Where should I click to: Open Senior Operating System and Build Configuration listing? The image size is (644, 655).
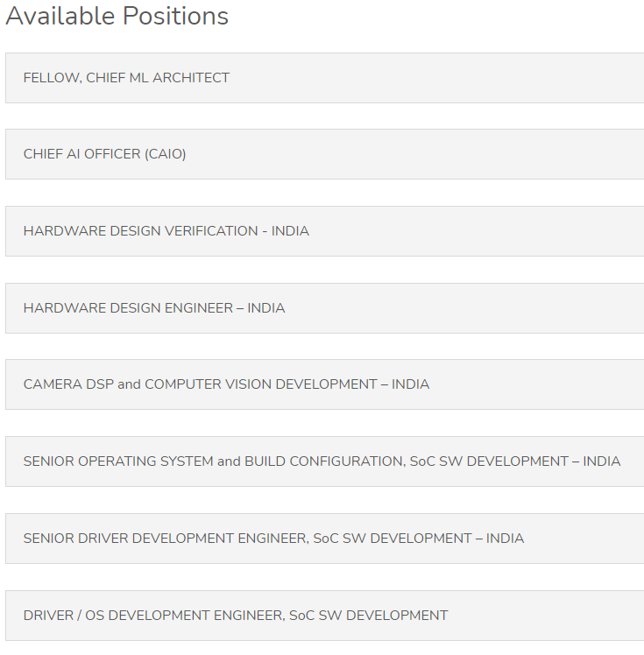325,461
